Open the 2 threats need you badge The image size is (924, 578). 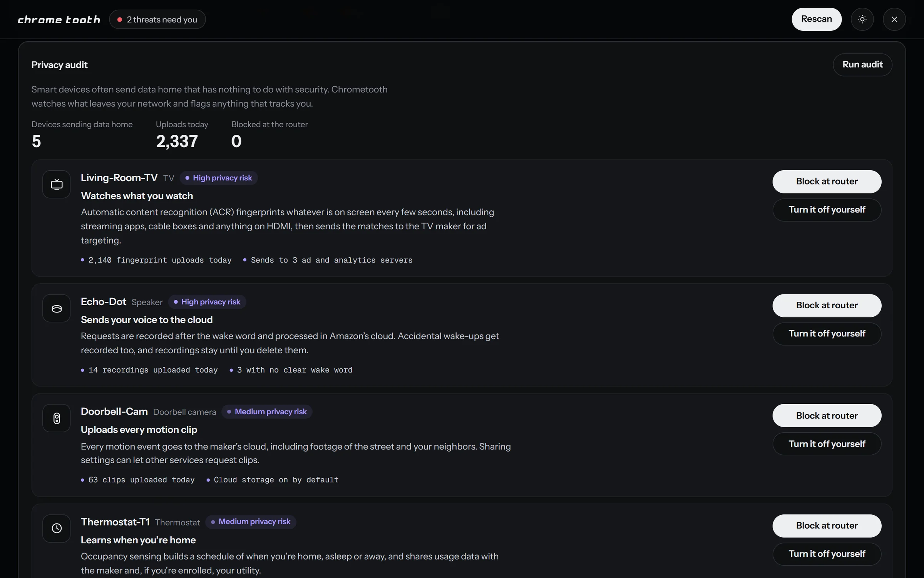point(157,19)
